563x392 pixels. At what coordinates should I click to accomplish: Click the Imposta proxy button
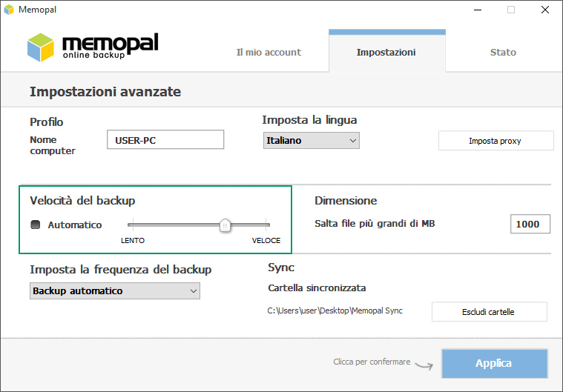pyautogui.click(x=495, y=141)
